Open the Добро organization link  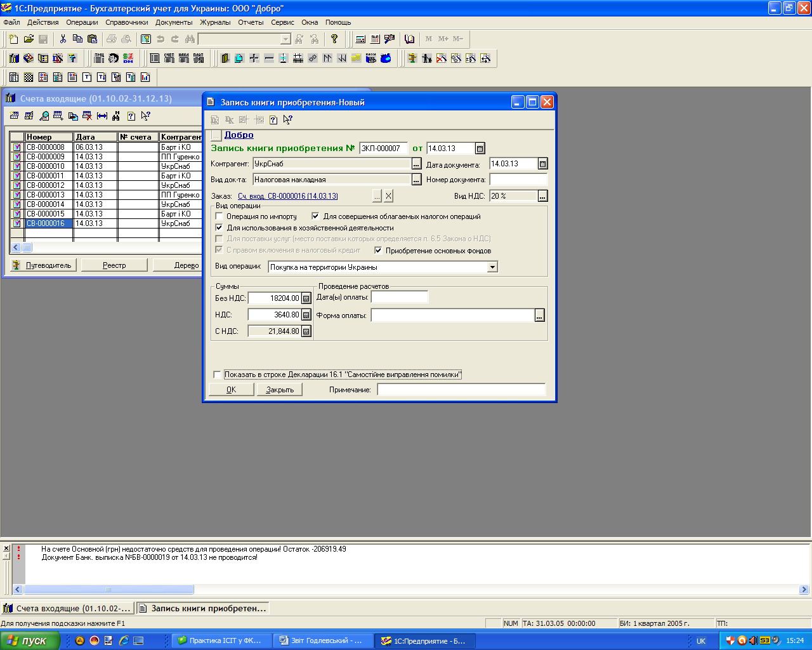coord(239,135)
